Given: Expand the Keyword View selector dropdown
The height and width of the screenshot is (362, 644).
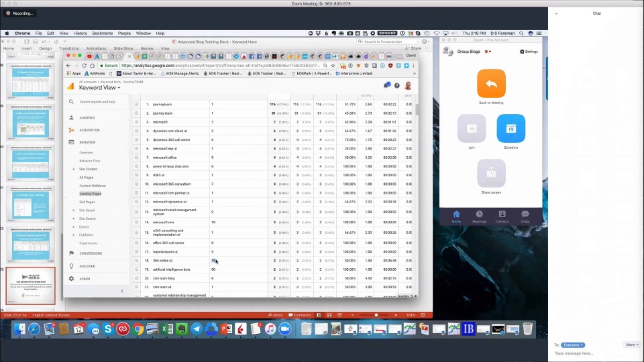Looking at the screenshot, I should (99, 88).
